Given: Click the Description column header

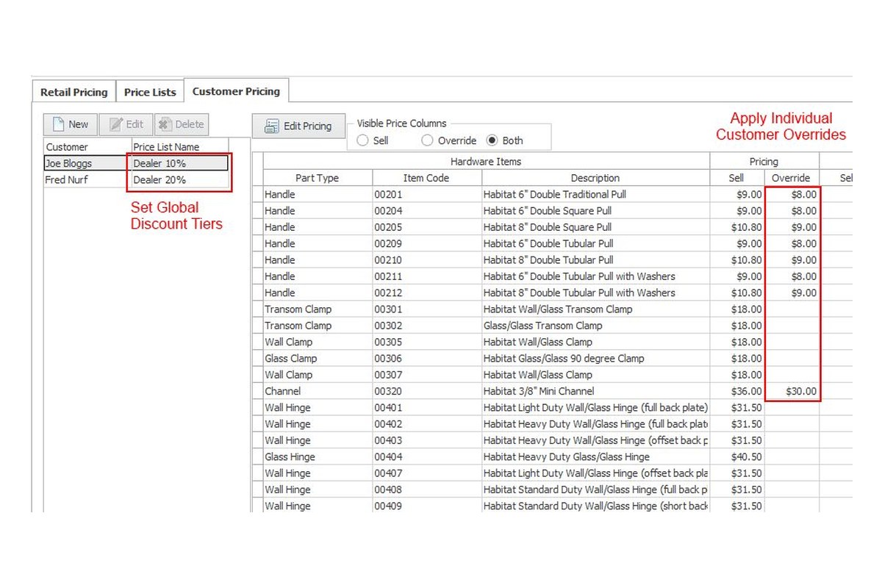Looking at the screenshot, I should tap(595, 178).
